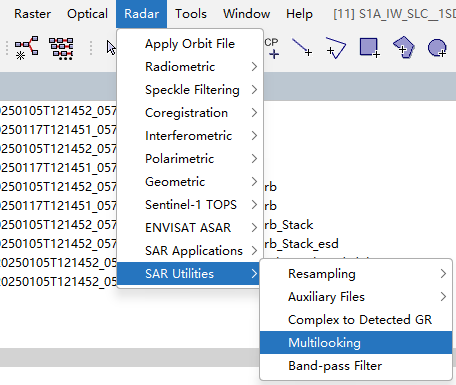Expand the ENVISAT ASAR submenu
This screenshot has width=456, height=385.
190,228
